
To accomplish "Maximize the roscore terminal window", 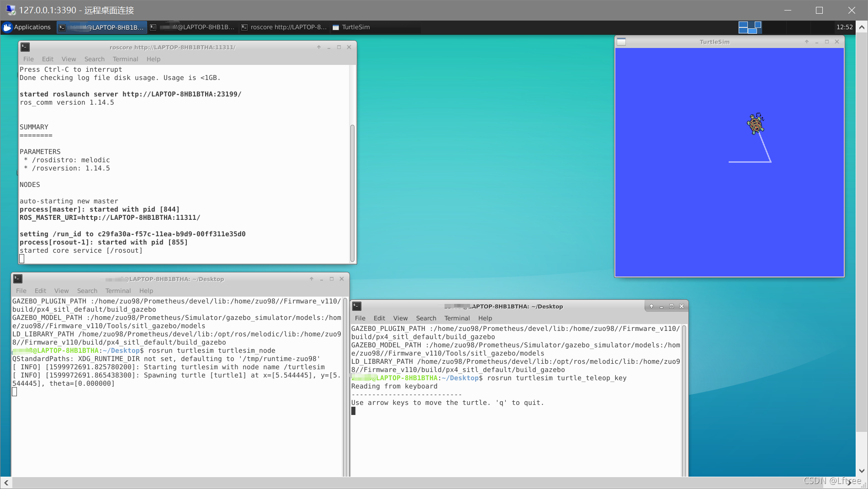I will 339,47.
